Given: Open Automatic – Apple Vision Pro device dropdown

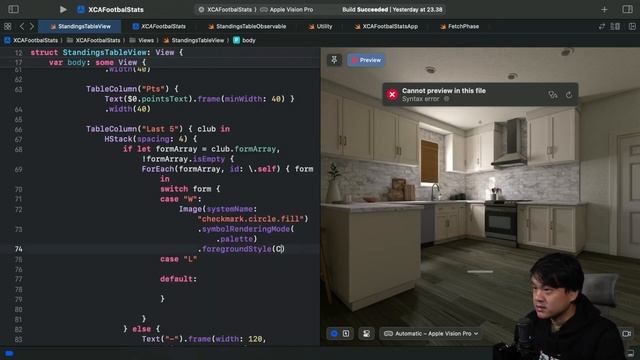Looking at the screenshot, I should tap(431, 333).
